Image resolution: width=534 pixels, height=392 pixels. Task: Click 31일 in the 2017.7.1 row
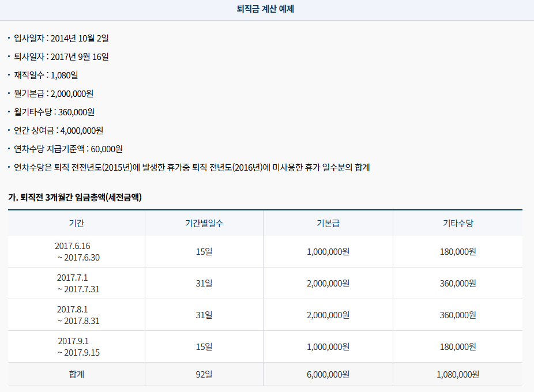point(204,284)
